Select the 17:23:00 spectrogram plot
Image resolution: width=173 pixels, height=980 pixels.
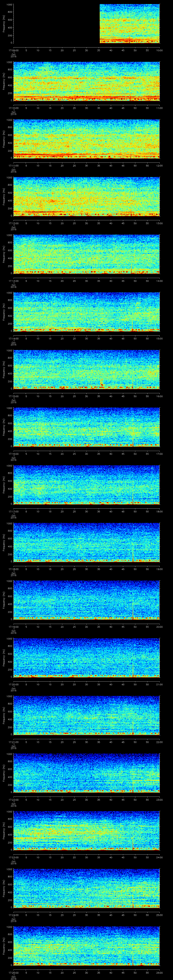pos(86,830)
